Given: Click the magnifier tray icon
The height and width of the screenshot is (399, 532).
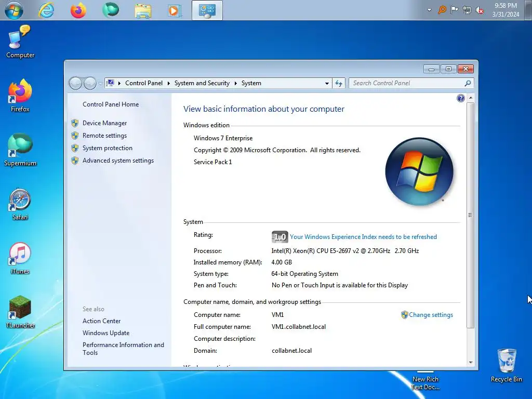Looking at the screenshot, I should coord(442,10).
